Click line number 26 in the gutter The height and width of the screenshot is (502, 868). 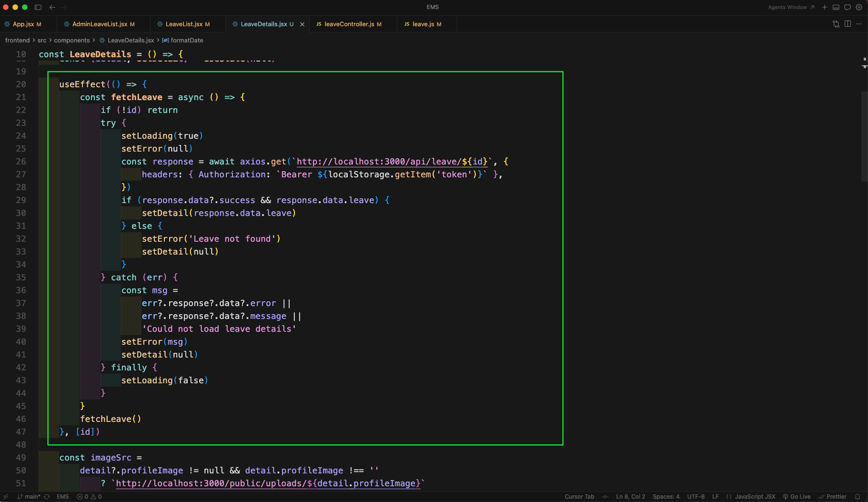point(21,162)
